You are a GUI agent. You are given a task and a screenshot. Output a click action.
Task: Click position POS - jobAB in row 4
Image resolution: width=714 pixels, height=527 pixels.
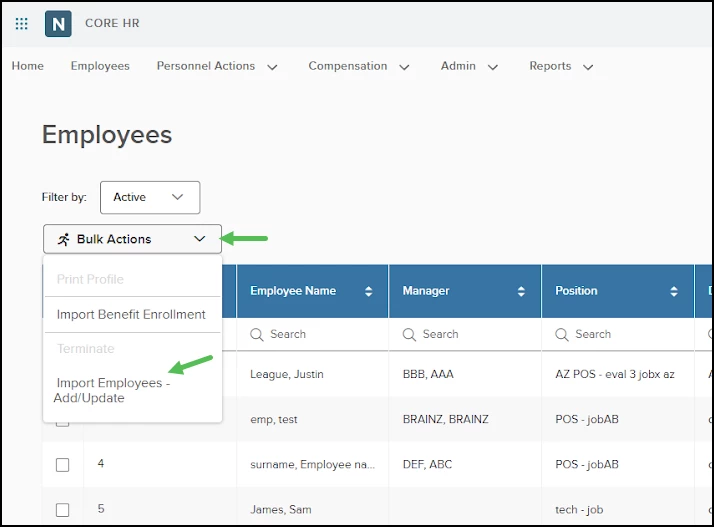(587, 465)
